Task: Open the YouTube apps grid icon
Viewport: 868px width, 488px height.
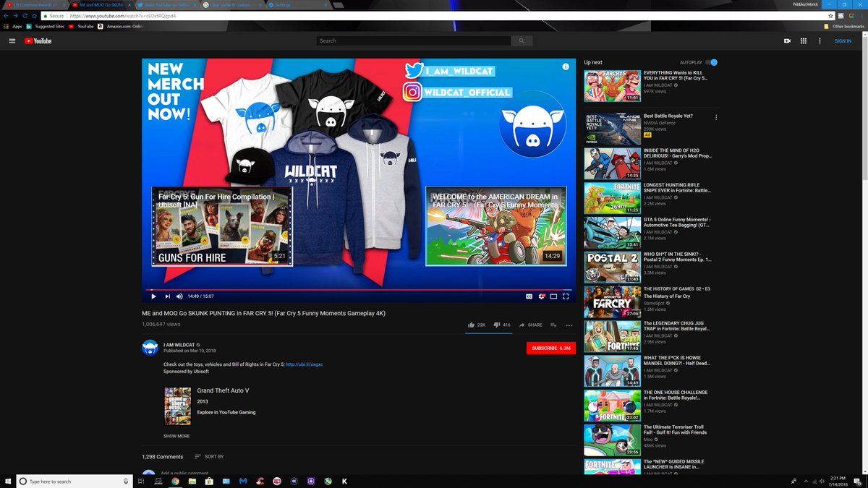Action: pos(804,41)
